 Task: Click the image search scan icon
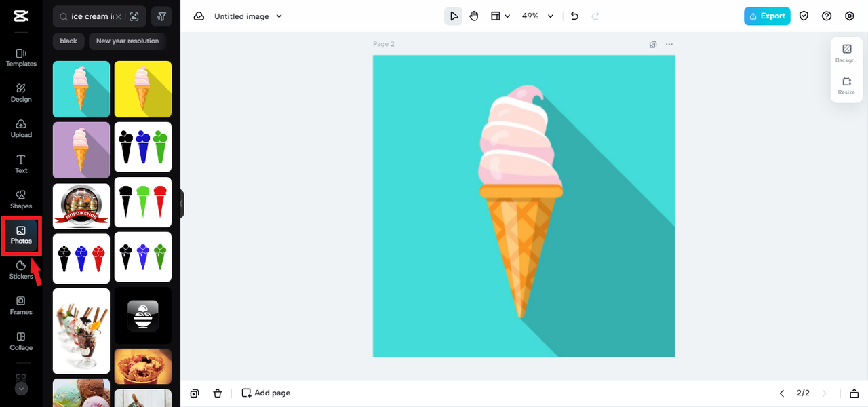point(134,16)
